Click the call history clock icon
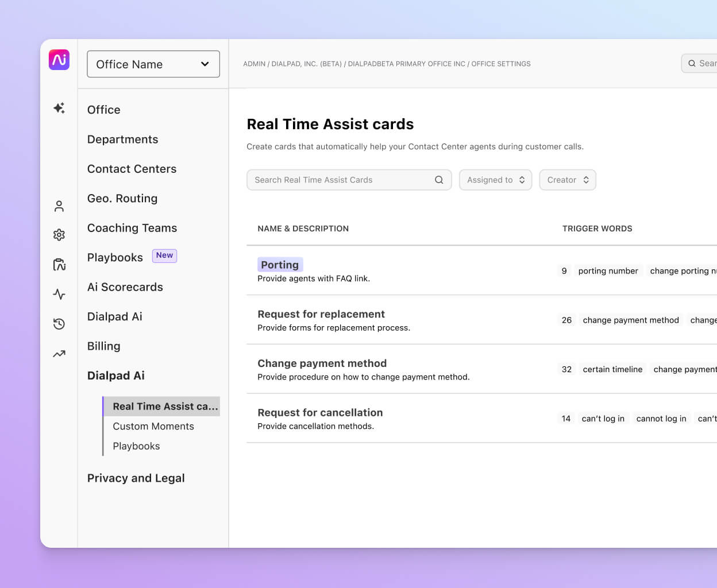The image size is (717, 588). click(59, 324)
